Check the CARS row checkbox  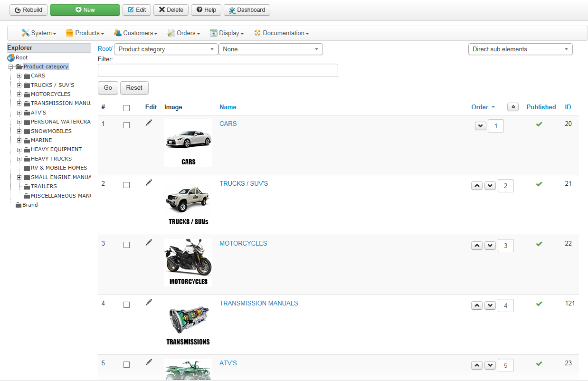126,125
